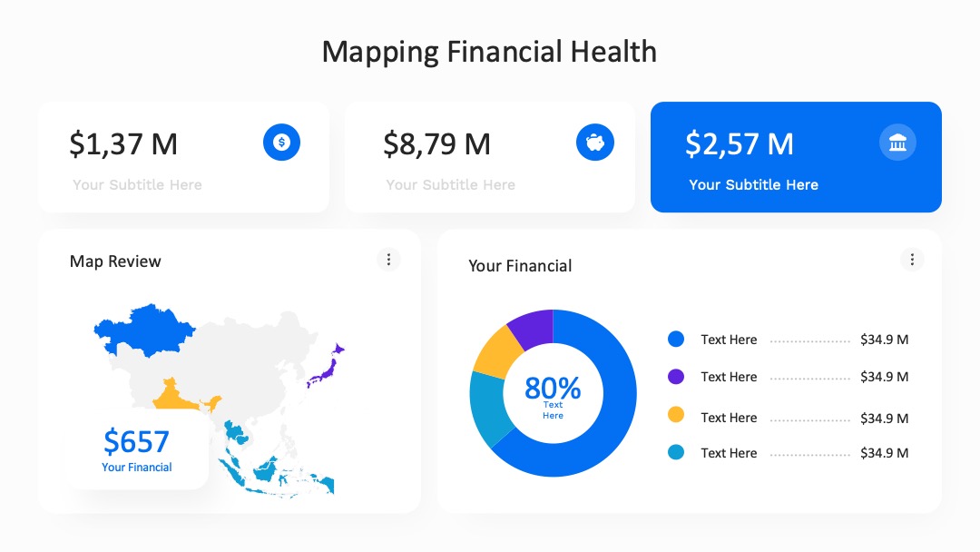Click the 'Map Review' heading
Image resolution: width=980 pixels, height=552 pixels.
(x=115, y=261)
